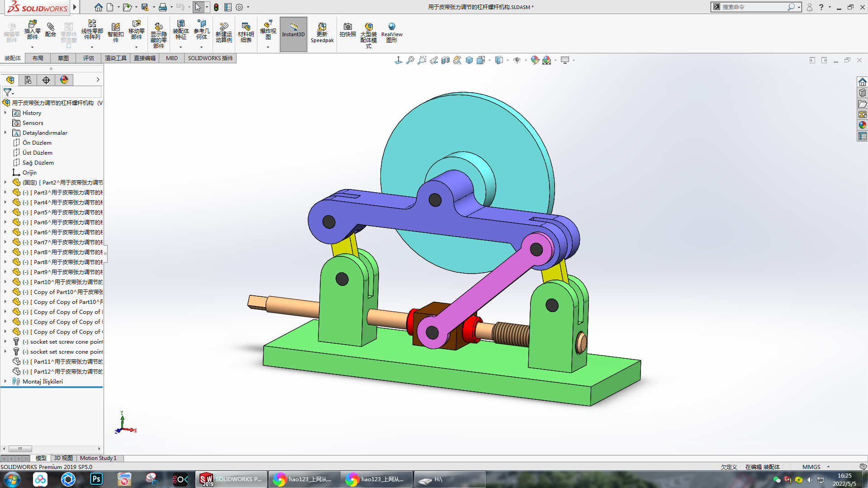The width and height of the screenshot is (868, 488).
Task: Click the search commands input field
Action: click(752, 7)
